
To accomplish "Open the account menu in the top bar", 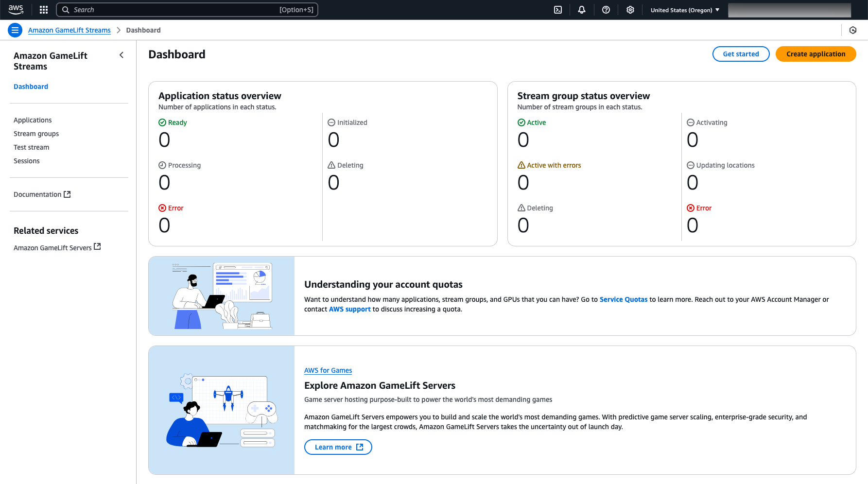I will (789, 10).
